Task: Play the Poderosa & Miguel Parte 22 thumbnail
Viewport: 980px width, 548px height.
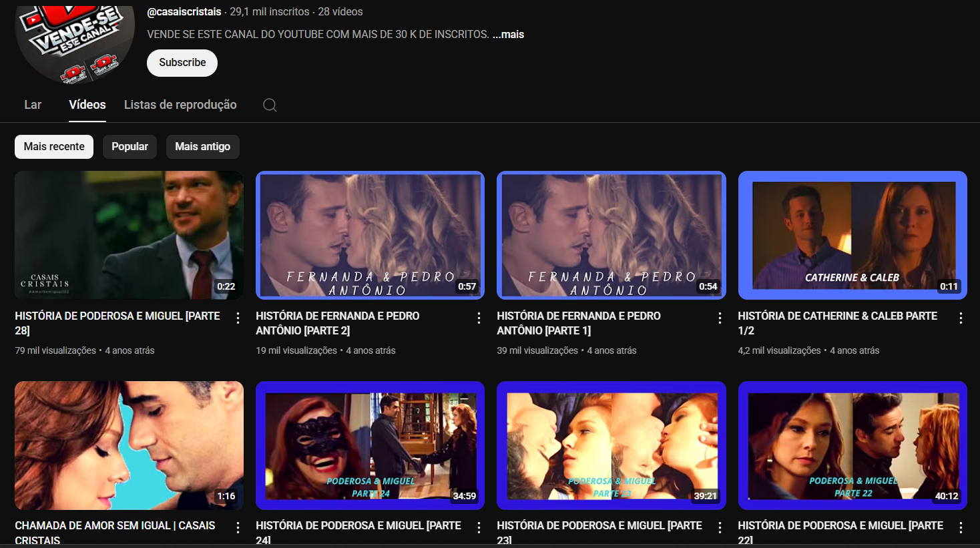Action: 852,445
